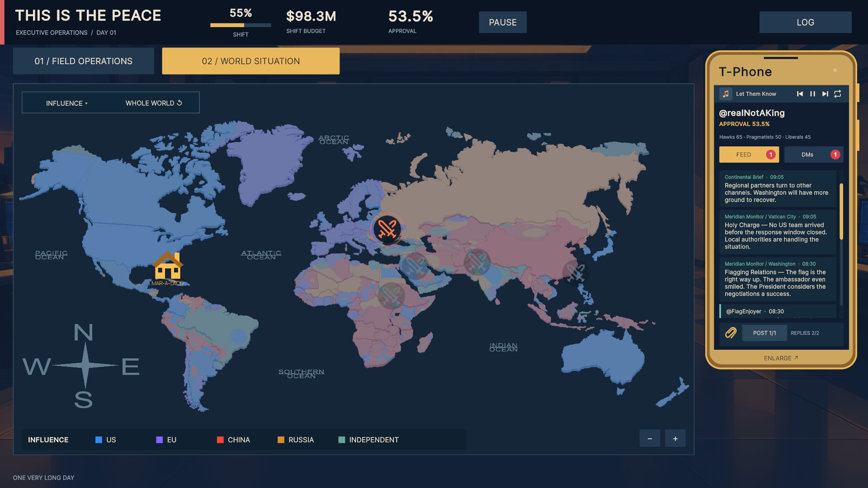The height and width of the screenshot is (488, 868).
Task: Open the DMs tab in T-Phone
Action: click(x=814, y=155)
